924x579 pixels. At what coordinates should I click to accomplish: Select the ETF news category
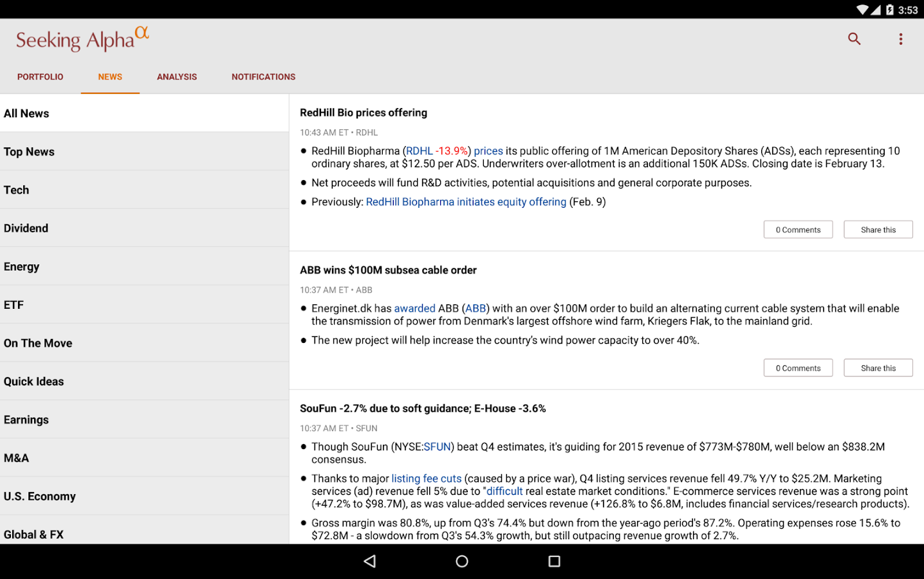coord(144,305)
